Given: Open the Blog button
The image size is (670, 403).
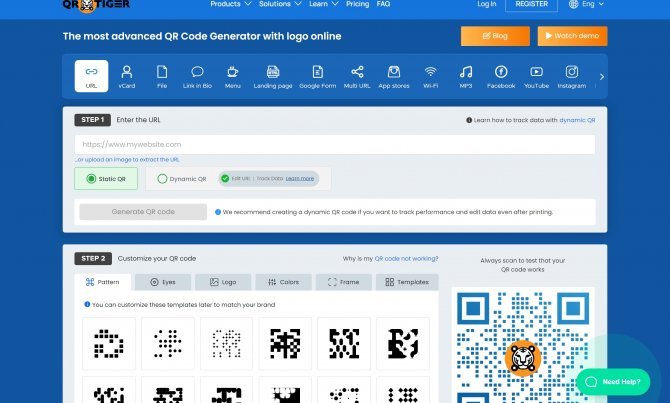Looking at the screenshot, I should 495,36.
